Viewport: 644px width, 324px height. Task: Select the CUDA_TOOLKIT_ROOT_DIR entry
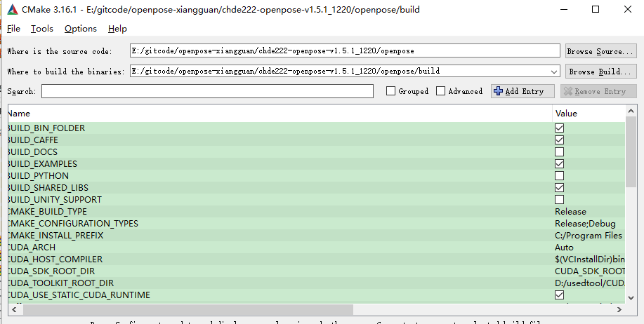click(x=61, y=283)
